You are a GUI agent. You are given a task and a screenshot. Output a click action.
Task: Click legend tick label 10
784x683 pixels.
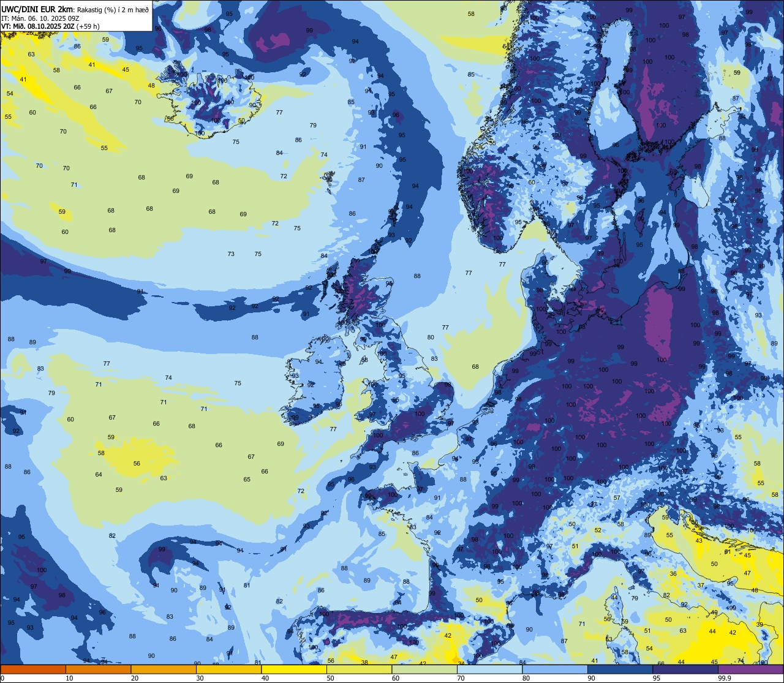pos(69,678)
